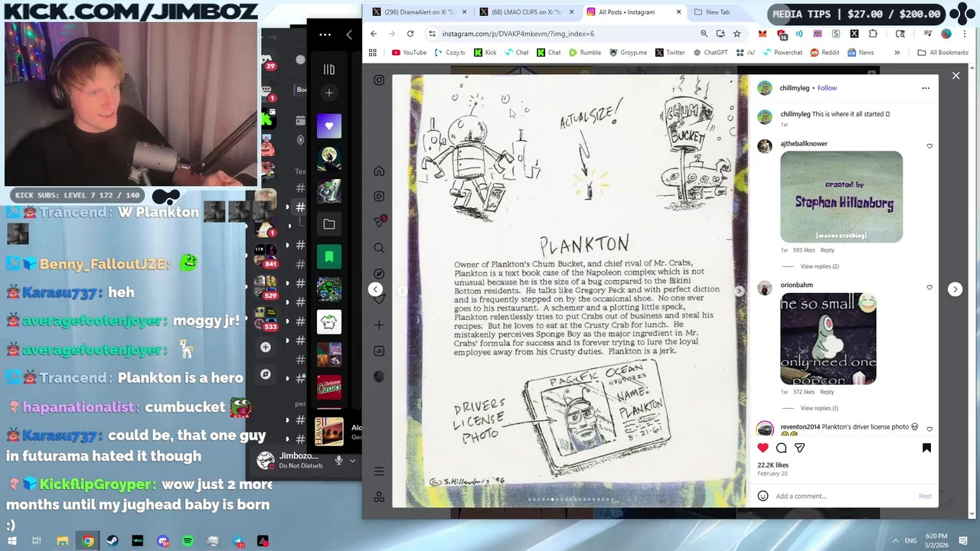Open apps grid in bookmarks bar
The height and width of the screenshot is (551, 980).
(x=373, y=53)
